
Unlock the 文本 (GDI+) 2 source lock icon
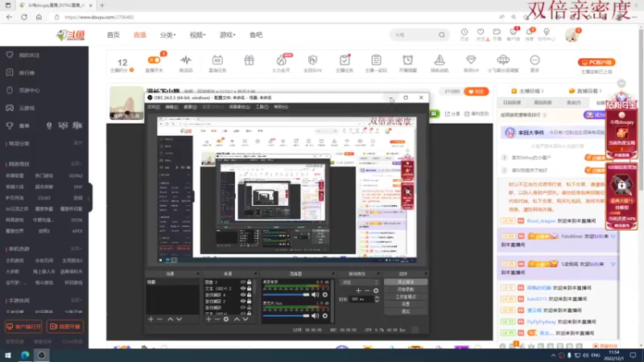click(250, 289)
